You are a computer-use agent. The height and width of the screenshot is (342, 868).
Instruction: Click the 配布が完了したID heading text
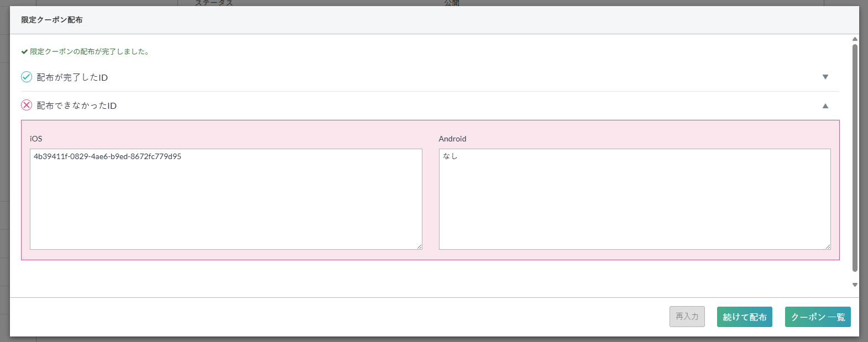click(72, 77)
